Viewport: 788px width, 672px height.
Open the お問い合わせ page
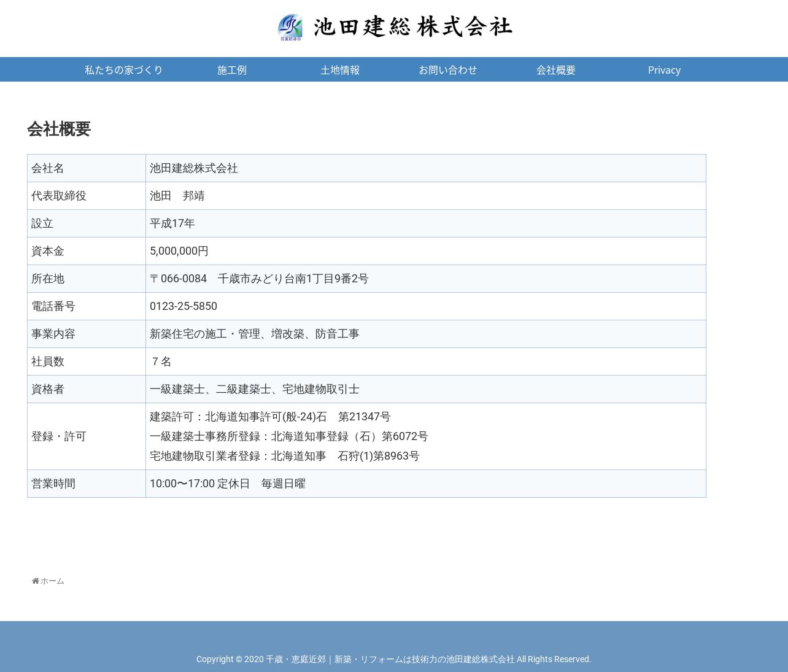[448, 69]
